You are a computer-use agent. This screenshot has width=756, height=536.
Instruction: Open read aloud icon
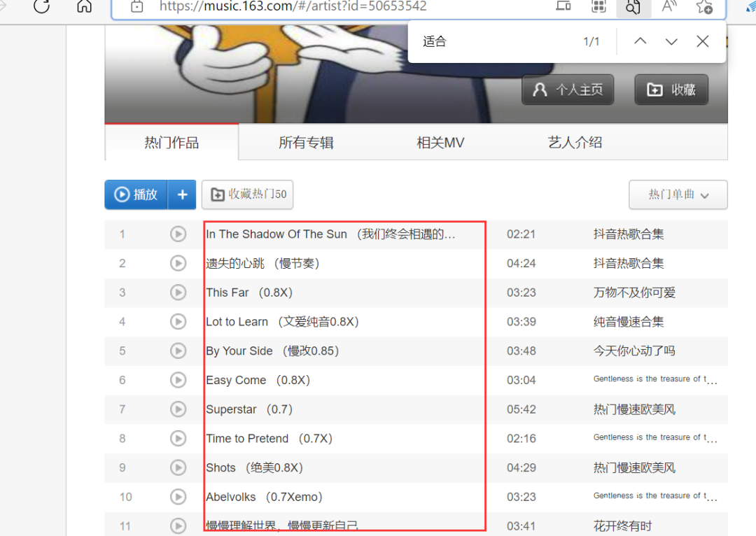tap(669, 6)
